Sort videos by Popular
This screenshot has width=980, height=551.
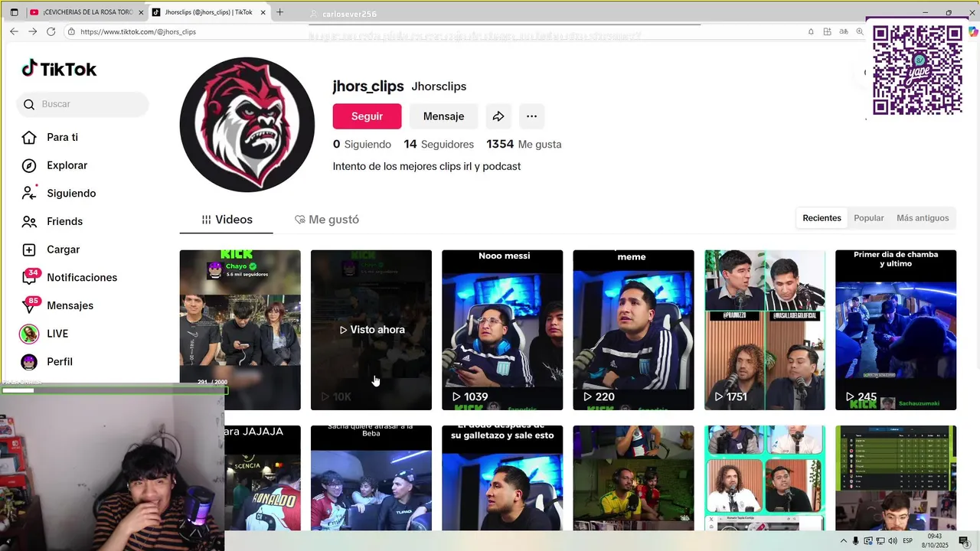[869, 218]
